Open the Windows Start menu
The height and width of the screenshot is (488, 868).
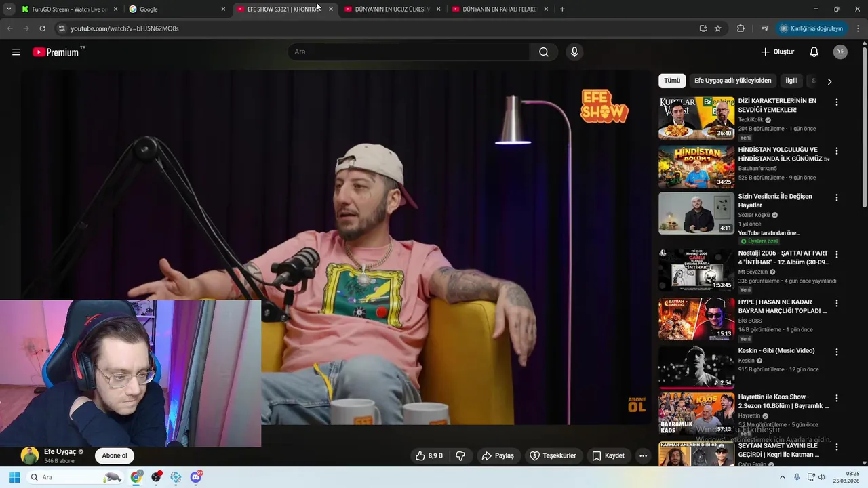[x=14, y=477]
